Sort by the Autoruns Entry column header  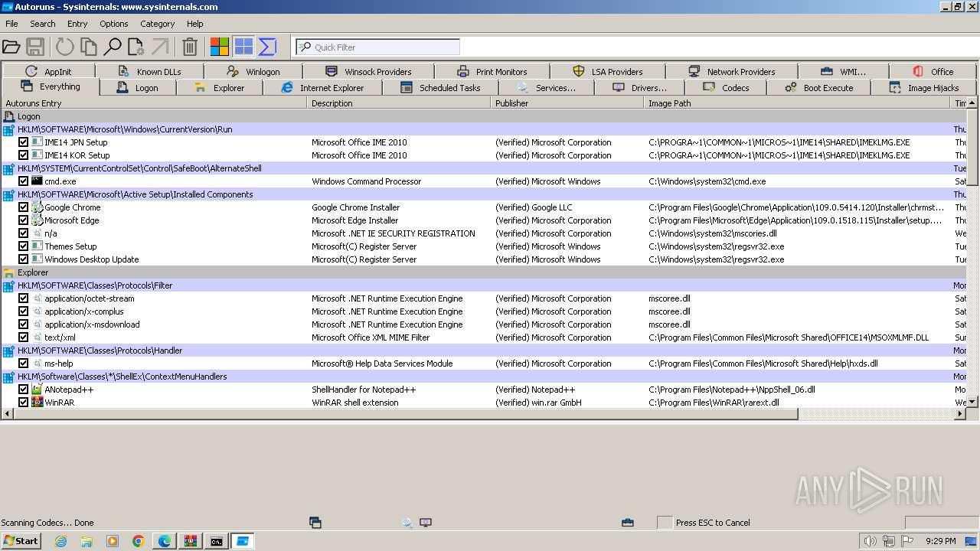click(x=154, y=103)
